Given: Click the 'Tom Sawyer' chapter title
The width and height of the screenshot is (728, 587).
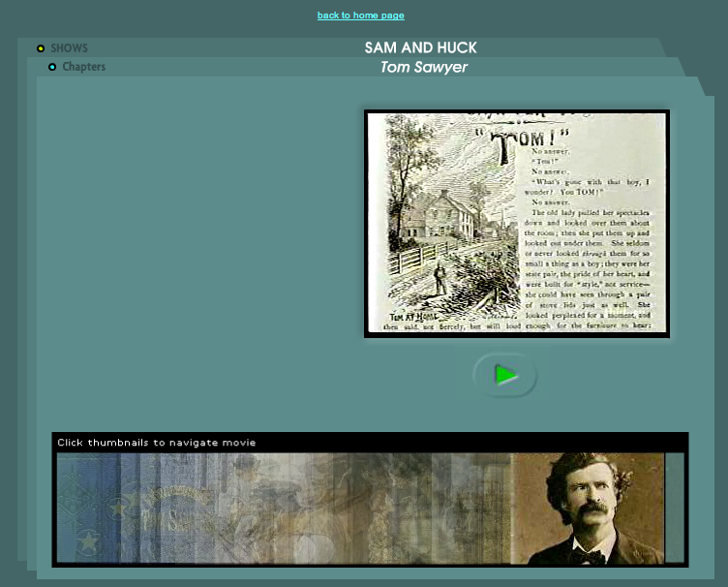Looking at the screenshot, I should (x=424, y=68).
